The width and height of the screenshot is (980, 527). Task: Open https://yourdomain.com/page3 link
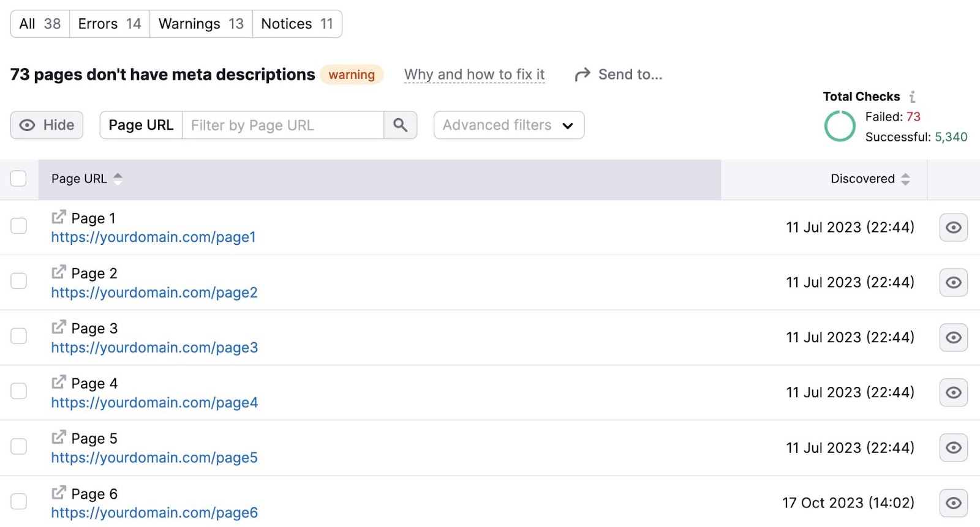154,348
